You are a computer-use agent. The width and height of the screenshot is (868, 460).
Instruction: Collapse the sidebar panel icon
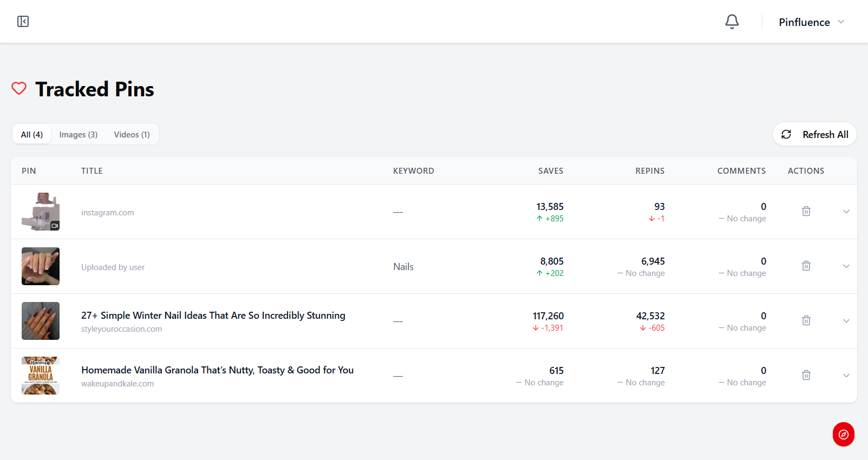coord(23,22)
